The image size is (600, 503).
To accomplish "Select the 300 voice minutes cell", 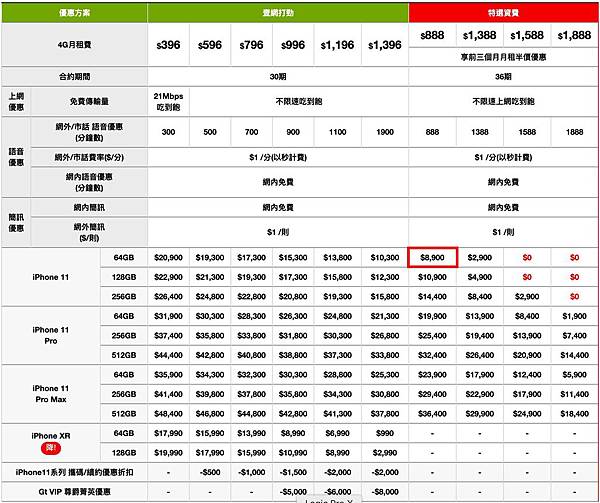I will point(168,132).
